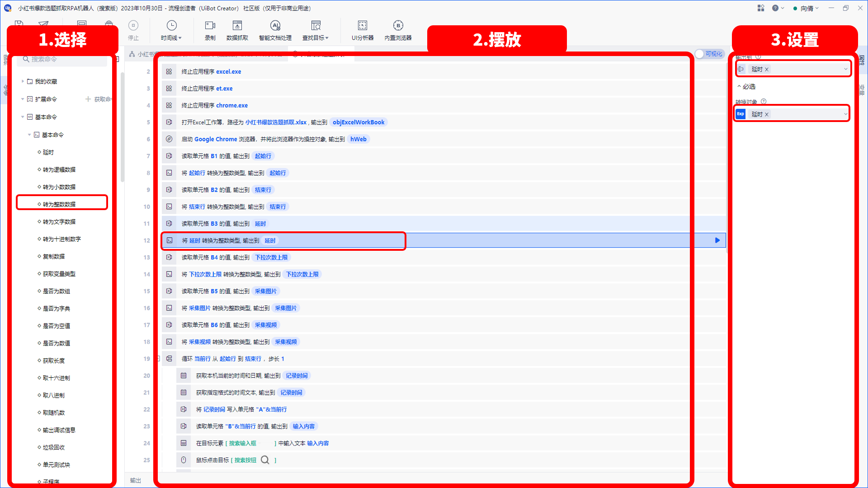Click the 停止 stop button

(x=133, y=30)
